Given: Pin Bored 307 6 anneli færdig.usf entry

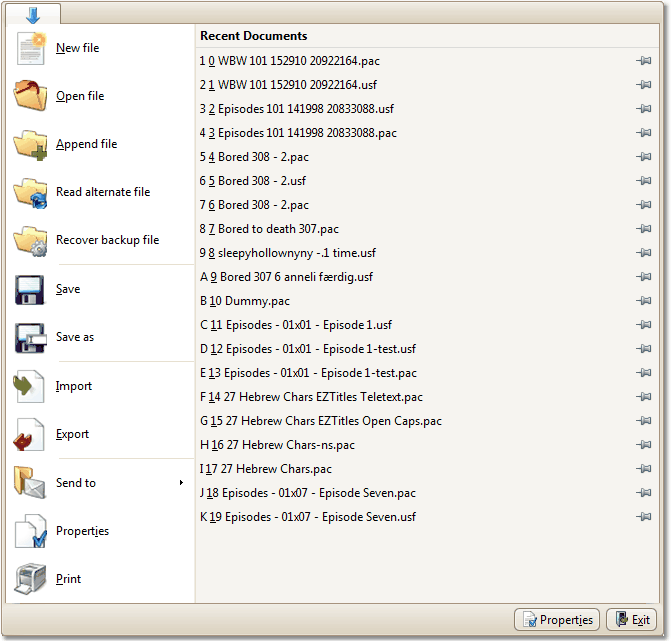Looking at the screenshot, I should tap(643, 277).
